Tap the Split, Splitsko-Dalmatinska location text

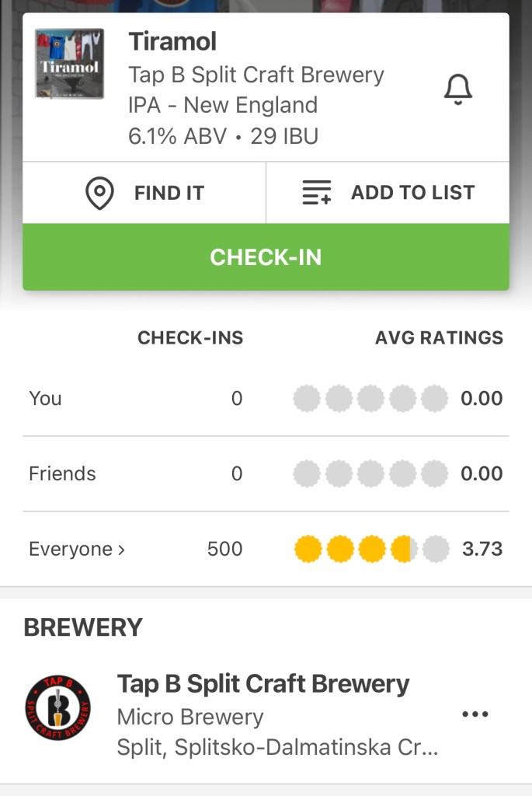(x=277, y=747)
